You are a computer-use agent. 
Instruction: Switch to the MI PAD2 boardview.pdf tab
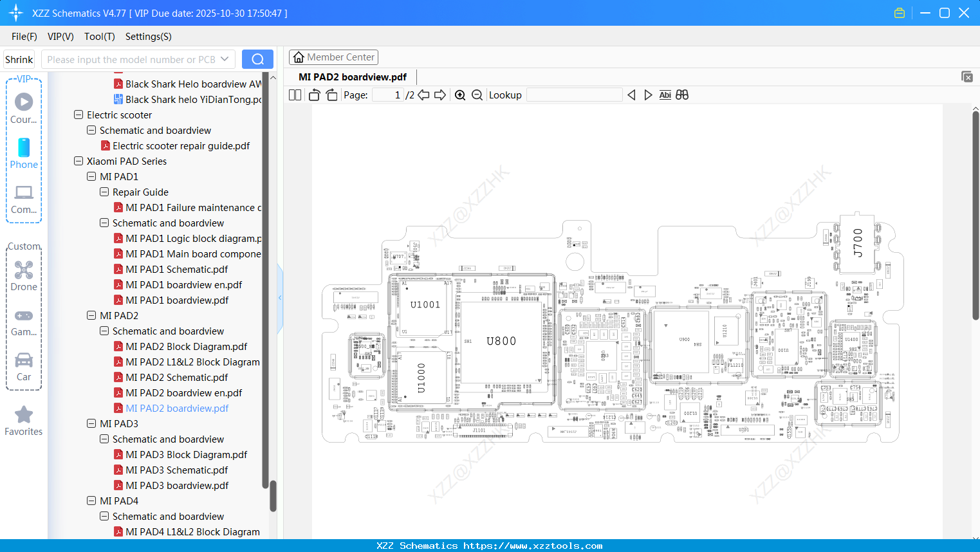353,76
